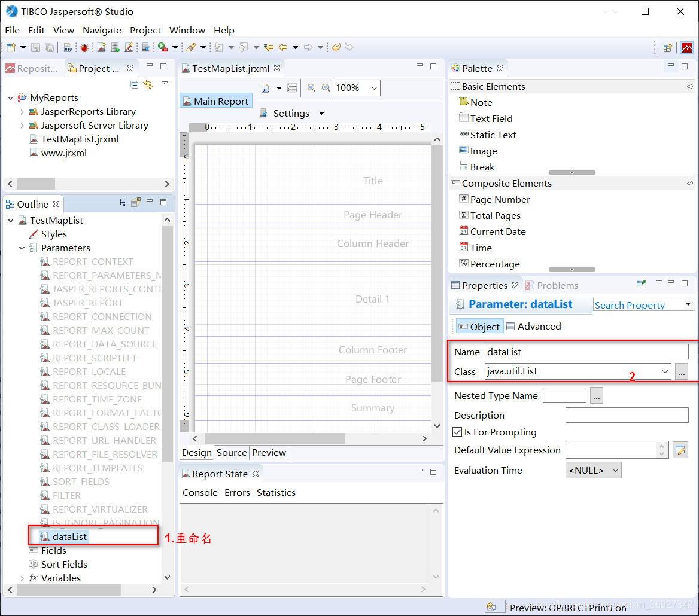This screenshot has width=699, height=616.
Task: Collapse the MyReports project node
Action: [10, 97]
